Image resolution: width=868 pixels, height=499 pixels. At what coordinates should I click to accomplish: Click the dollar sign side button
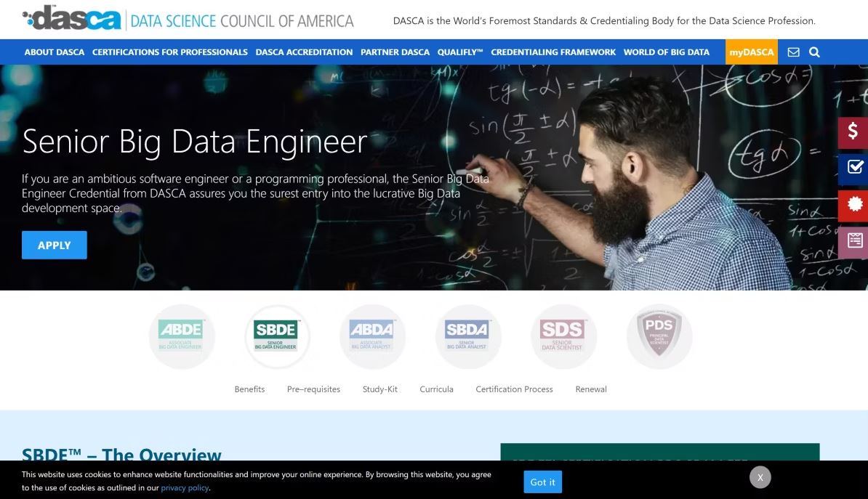pos(853,132)
